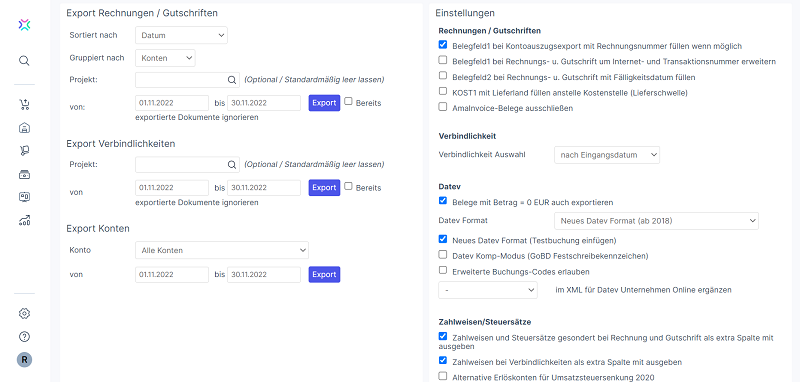The width and height of the screenshot is (800, 382).
Task: Check AmaInvoice-Belege ausschließen
Action: click(x=443, y=107)
